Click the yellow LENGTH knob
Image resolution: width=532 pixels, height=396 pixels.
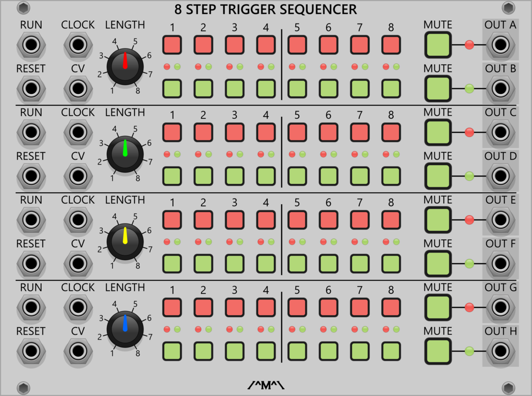pos(125,241)
